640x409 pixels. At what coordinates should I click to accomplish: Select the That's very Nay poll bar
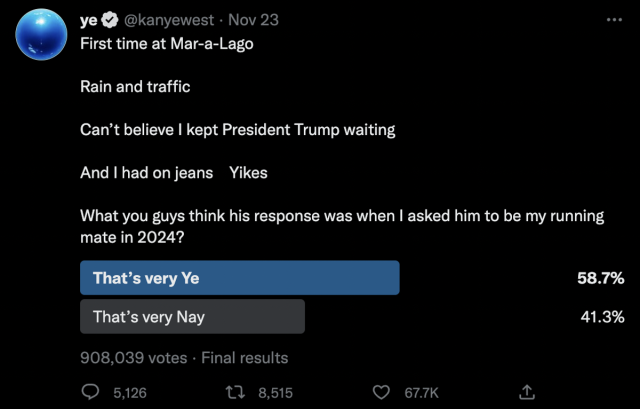(x=192, y=316)
